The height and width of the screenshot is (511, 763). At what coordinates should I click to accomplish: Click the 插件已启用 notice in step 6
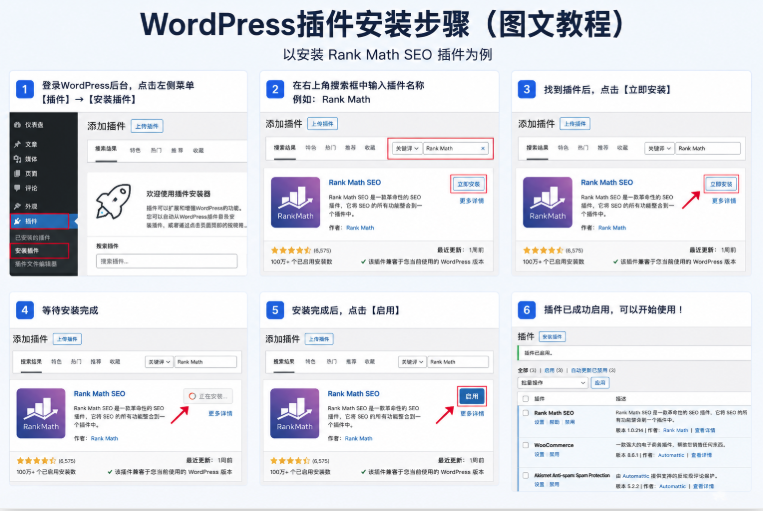pyautogui.click(x=634, y=353)
